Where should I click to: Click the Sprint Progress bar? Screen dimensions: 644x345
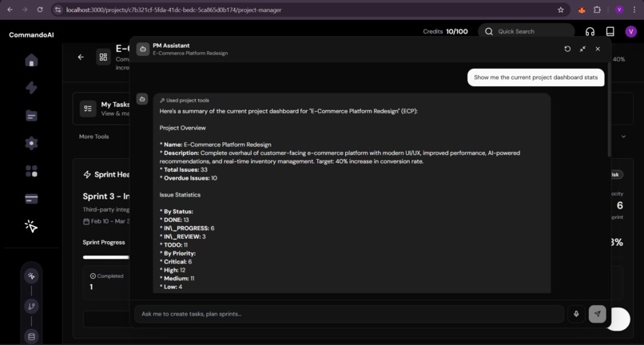click(x=106, y=257)
